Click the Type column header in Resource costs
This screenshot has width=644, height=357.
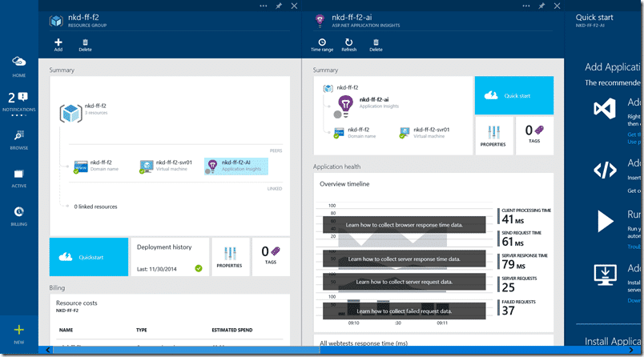[x=141, y=330]
